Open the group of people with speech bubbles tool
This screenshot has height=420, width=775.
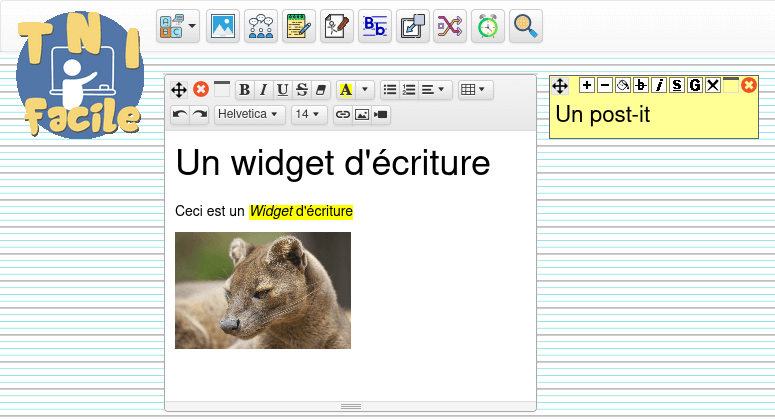[x=261, y=26]
